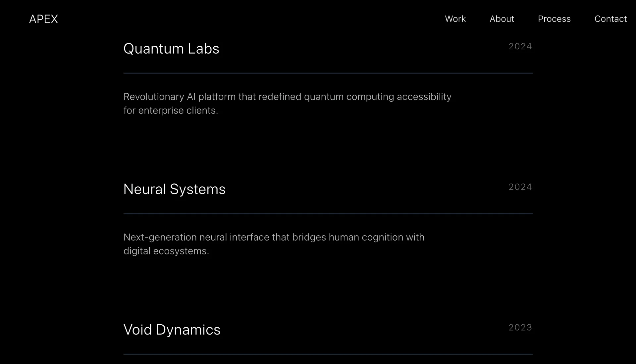
Task: Open the Quantum Labs project title
Action: pyautogui.click(x=171, y=49)
